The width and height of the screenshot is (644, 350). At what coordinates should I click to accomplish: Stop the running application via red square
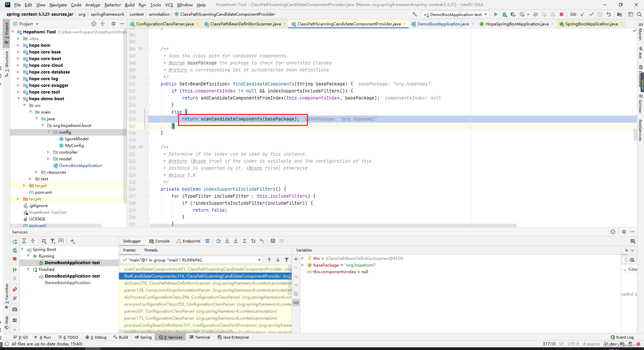561,14
